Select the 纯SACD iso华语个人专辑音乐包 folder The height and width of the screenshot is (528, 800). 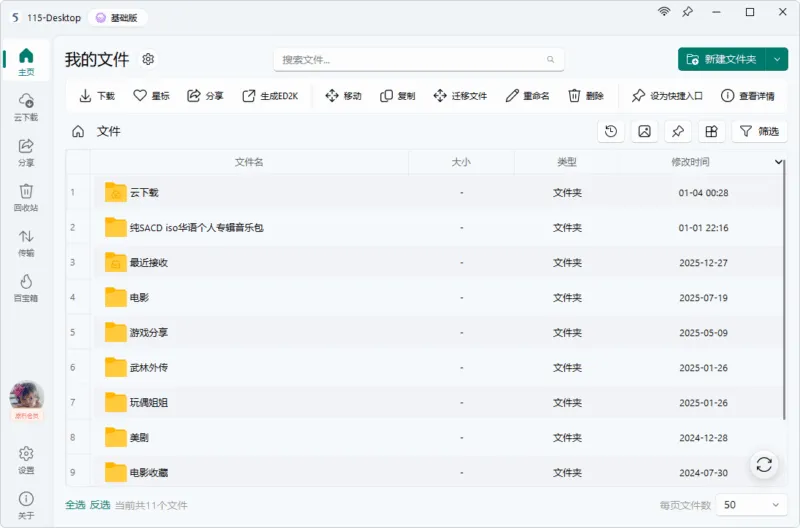tap(425, 228)
